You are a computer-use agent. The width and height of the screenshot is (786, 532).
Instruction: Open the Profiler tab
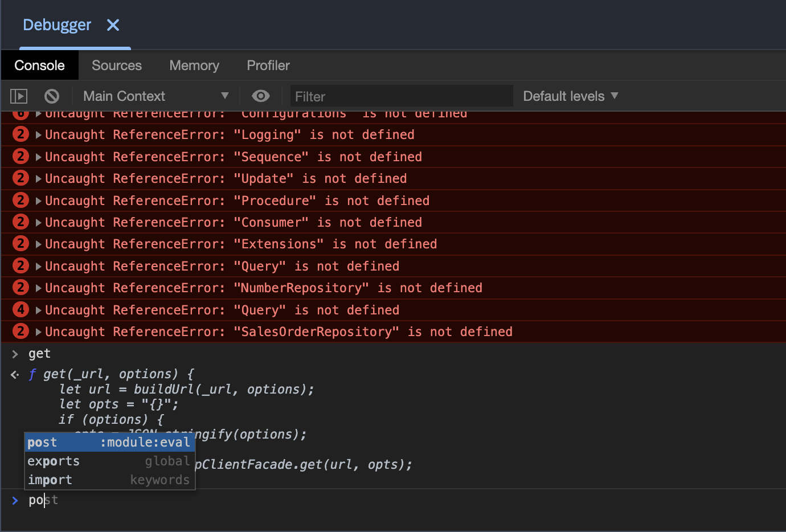point(268,66)
